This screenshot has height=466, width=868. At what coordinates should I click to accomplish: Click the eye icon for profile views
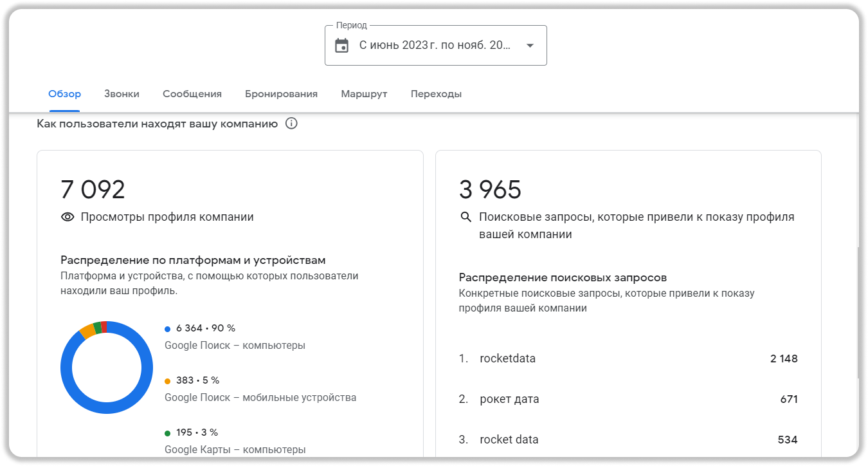coord(68,217)
